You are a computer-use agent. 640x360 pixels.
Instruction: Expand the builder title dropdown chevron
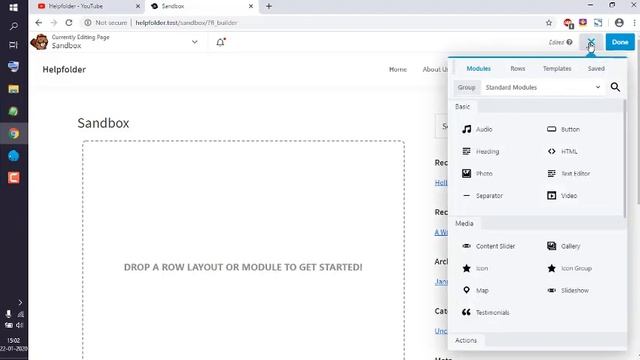pos(195,42)
